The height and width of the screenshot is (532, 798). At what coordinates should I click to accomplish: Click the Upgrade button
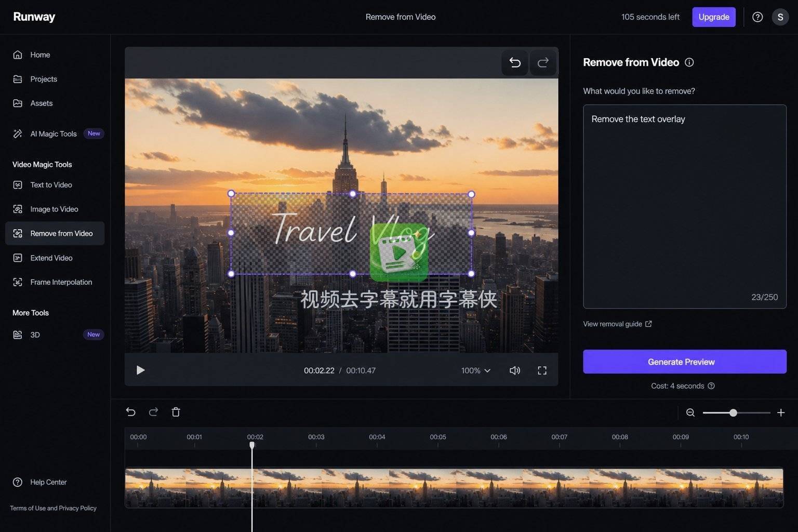[714, 17]
